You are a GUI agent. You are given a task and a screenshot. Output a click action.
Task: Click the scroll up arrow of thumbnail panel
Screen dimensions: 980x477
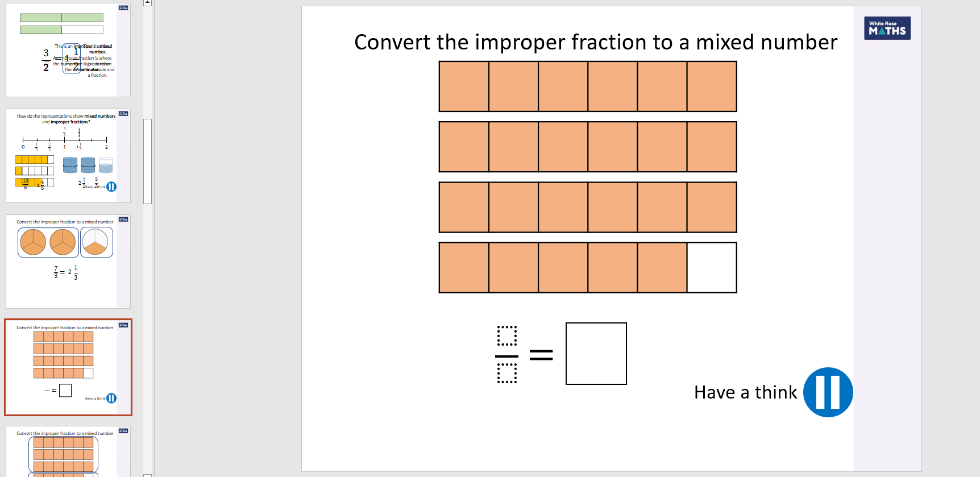pos(147,3)
